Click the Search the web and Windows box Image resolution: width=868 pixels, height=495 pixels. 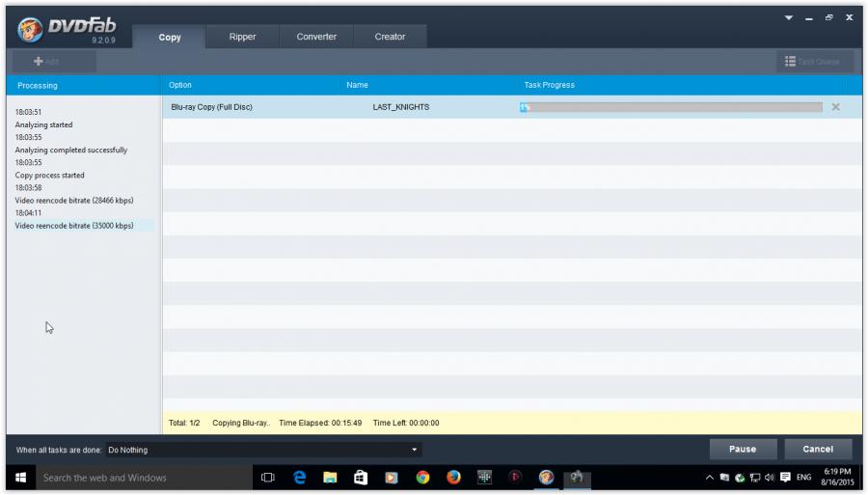click(x=144, y=478)
